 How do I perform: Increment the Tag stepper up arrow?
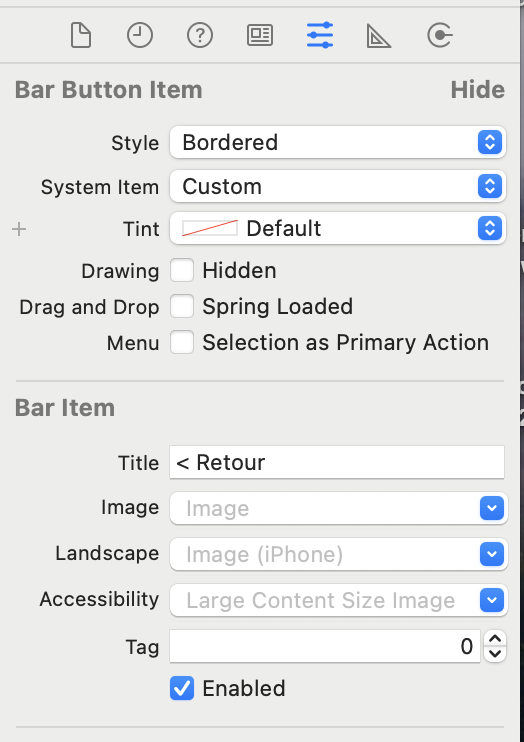pos(495,639)
